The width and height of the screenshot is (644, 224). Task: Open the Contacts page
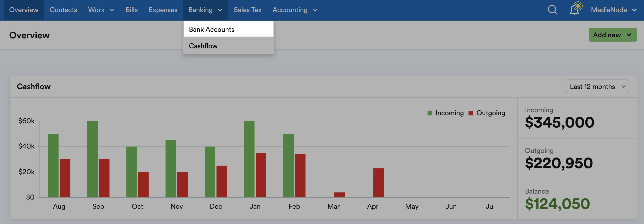63,10
